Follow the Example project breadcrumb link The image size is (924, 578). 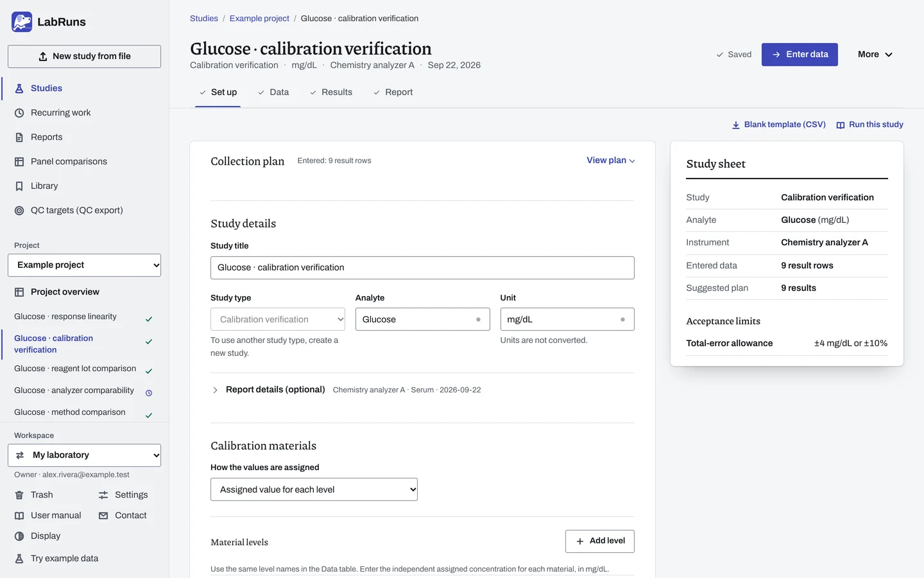(x=259, y=19)
